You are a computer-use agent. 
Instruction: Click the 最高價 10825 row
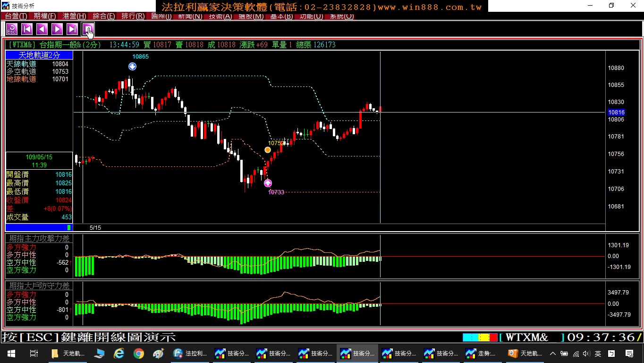coord(39,183)
